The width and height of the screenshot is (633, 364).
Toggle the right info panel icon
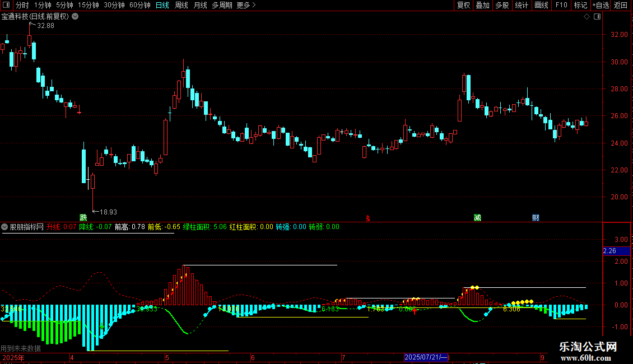tap(597, 17)
